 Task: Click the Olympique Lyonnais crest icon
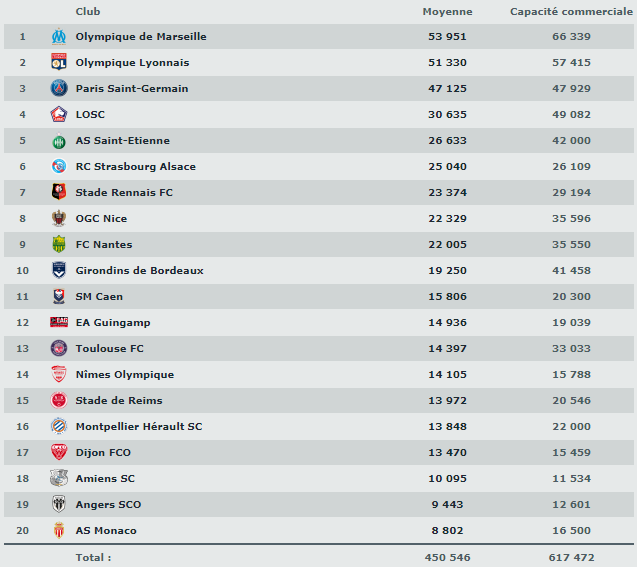(x=58, y=62)
